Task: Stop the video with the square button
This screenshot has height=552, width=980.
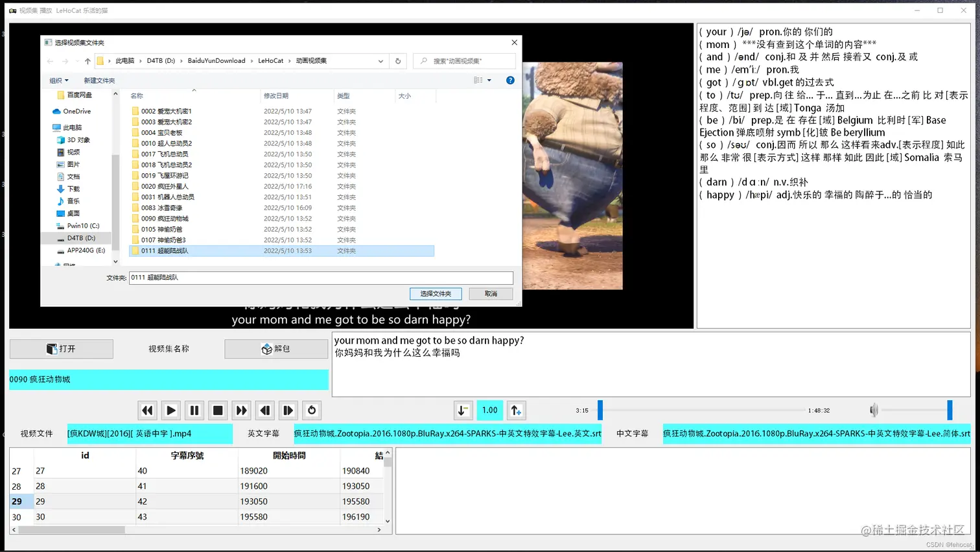Action: [218, 410]
